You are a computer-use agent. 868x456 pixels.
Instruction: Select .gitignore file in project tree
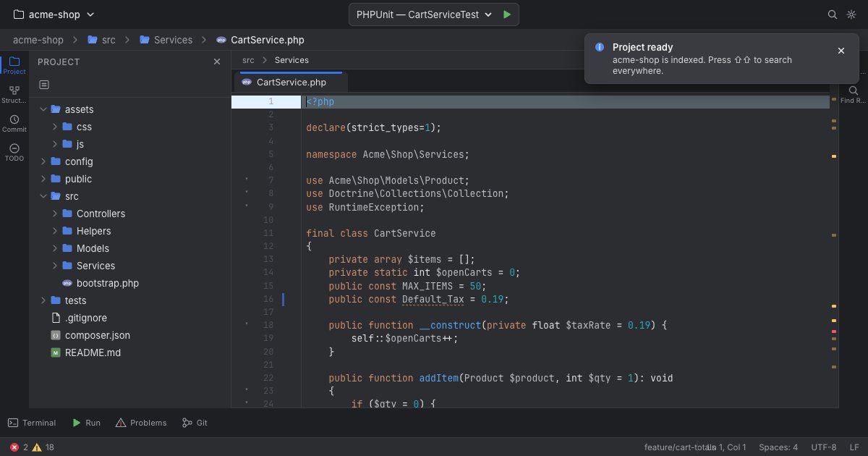click(130, 318)
